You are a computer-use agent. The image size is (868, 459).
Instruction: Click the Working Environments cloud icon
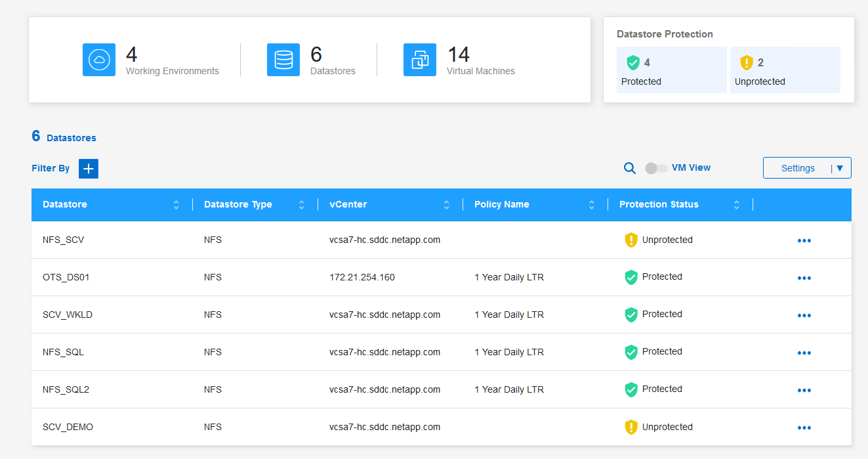[99, 60]
